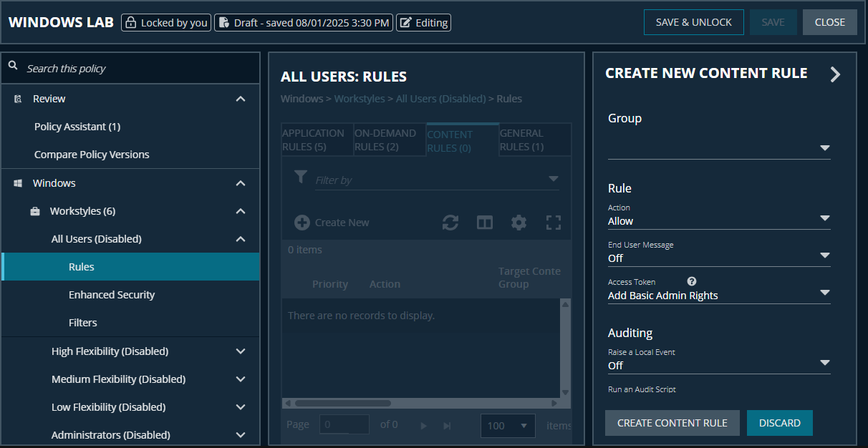Click the refresh icon above the rules grid
The width and height of the screenshot is (868, 448).
click(450, 223)
